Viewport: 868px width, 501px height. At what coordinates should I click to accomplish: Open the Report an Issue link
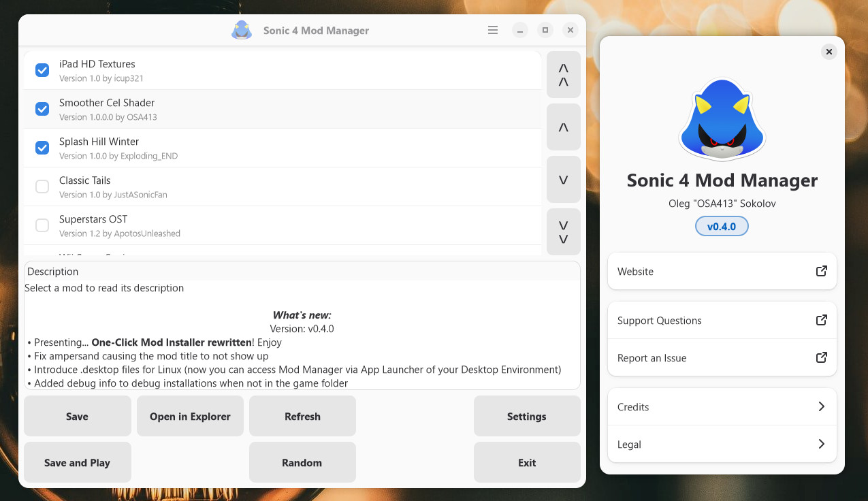pos(722,357)
